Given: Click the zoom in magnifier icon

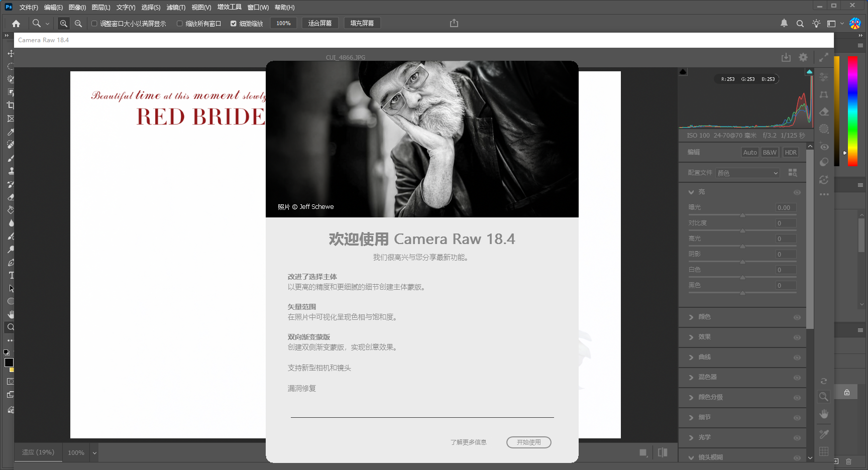Looking at the screenshot, I should click(63, 24).
